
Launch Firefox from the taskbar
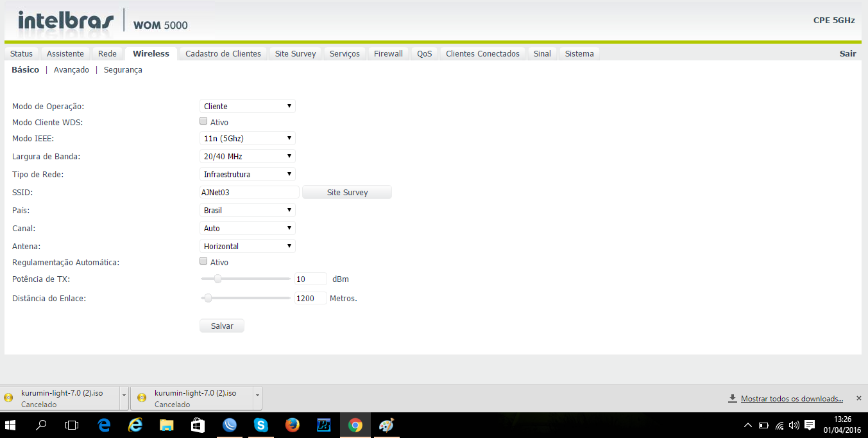[292, 425]
